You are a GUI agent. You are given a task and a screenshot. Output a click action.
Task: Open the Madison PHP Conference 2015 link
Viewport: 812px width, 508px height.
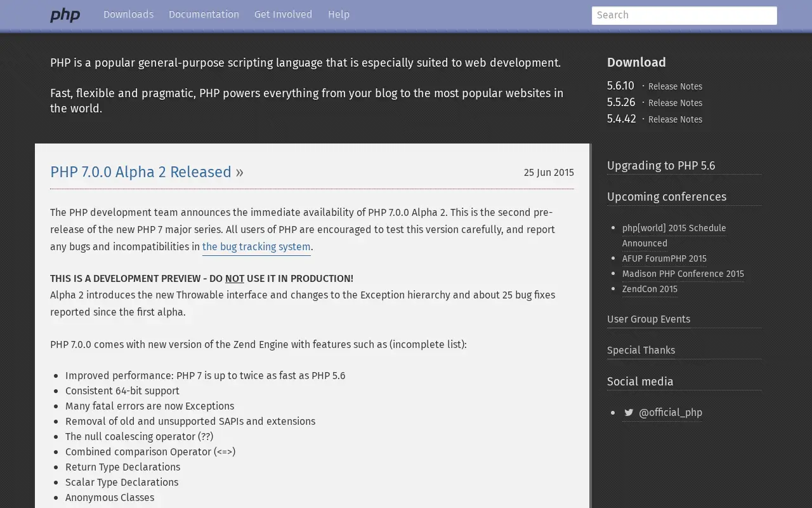point(683,274)
